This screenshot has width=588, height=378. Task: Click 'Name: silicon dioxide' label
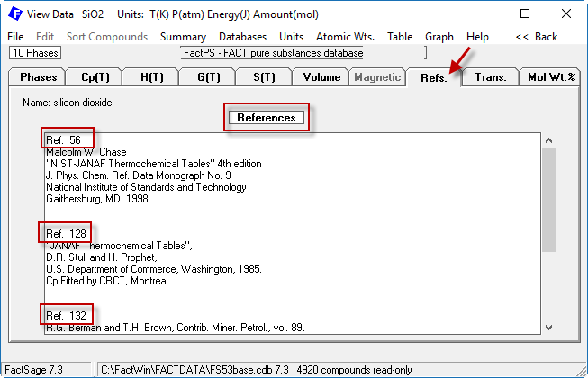pos(68,103)
